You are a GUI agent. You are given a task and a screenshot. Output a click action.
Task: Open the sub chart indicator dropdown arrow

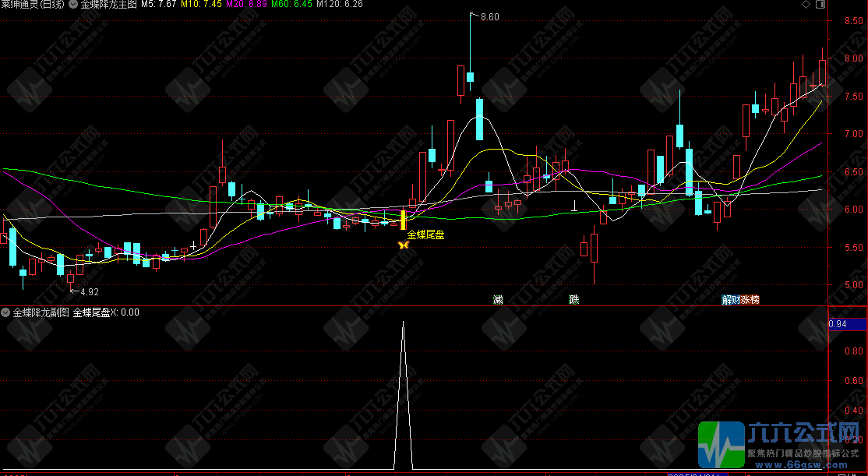(6, 312)
